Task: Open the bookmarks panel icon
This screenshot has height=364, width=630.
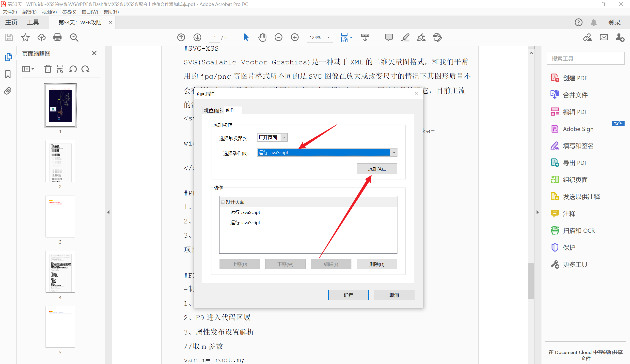Action: (8, 74)
